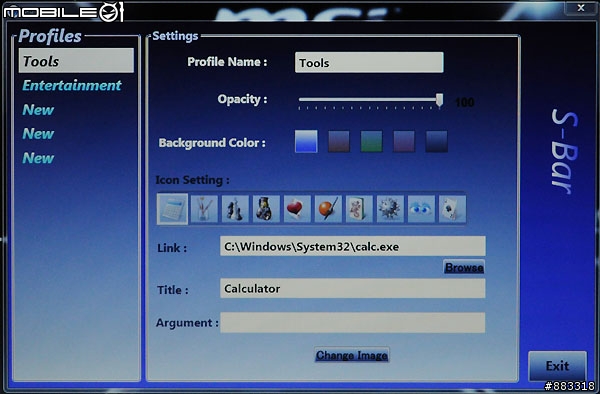Choose the blue background color swatch

tap(306, 142)
